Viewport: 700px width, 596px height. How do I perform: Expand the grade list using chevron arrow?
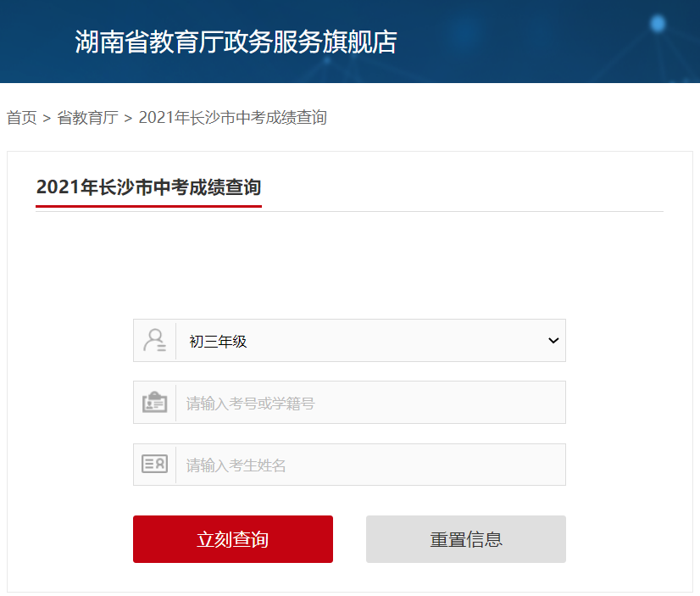tap(553, 341)
